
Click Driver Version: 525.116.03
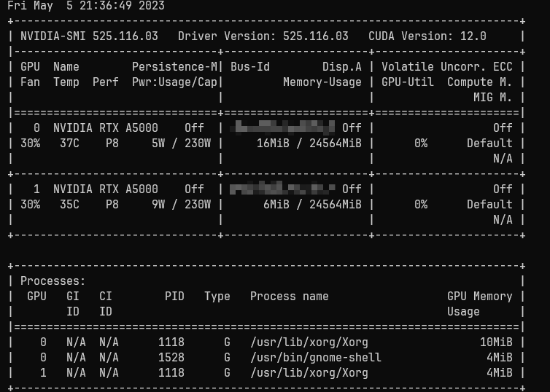[263, 36]
